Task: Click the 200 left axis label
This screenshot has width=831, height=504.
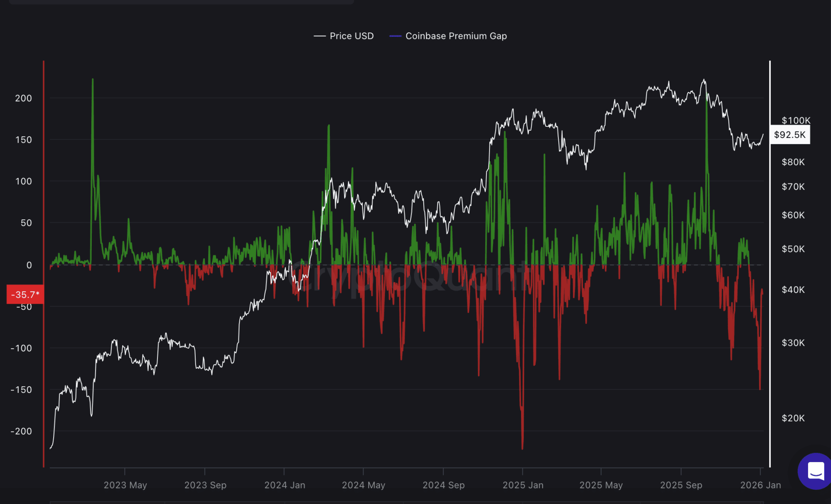Action: coord(23,98)
